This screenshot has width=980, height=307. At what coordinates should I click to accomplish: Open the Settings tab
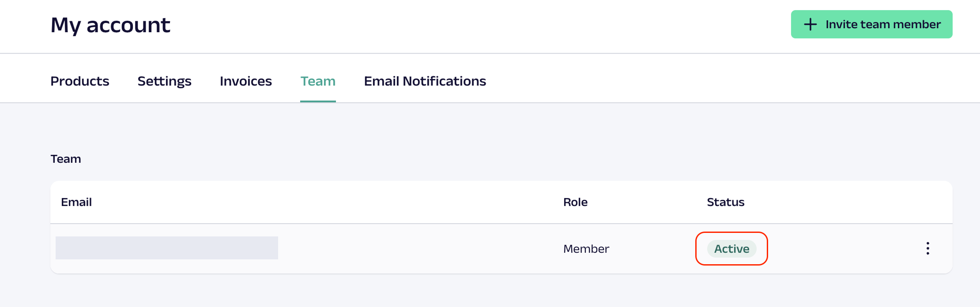click(x=164, y=81)
